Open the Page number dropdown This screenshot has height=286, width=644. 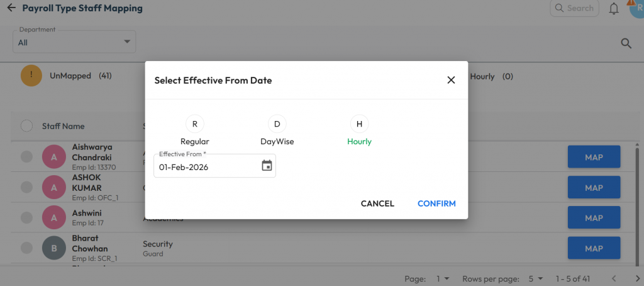tap(443, 278)
